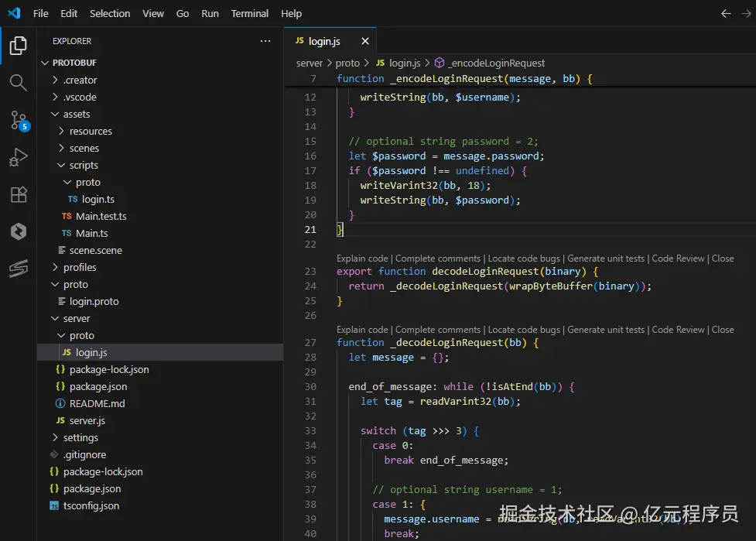Click Explain code above decodeLoginRequest
The height and width of the screenshot is (541, 756).
pyautogui.click(x=362, y=259)
